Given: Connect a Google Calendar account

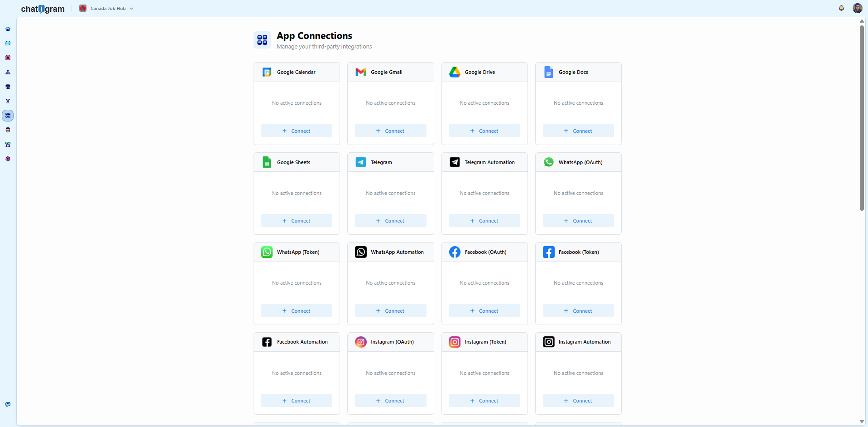Looking at the screenshot, I should point(297,131).
